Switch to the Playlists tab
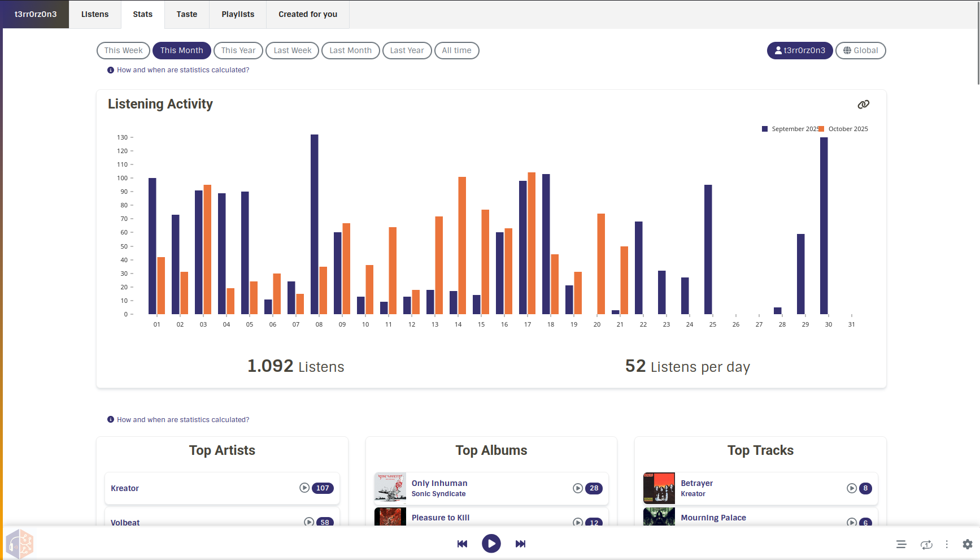Screen dimensions: 980x560 pos(238,14)
